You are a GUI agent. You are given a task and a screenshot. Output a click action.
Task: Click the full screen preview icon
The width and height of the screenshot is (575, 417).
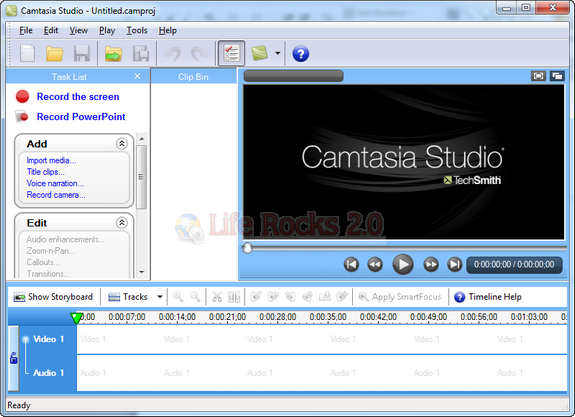point(538,76)
